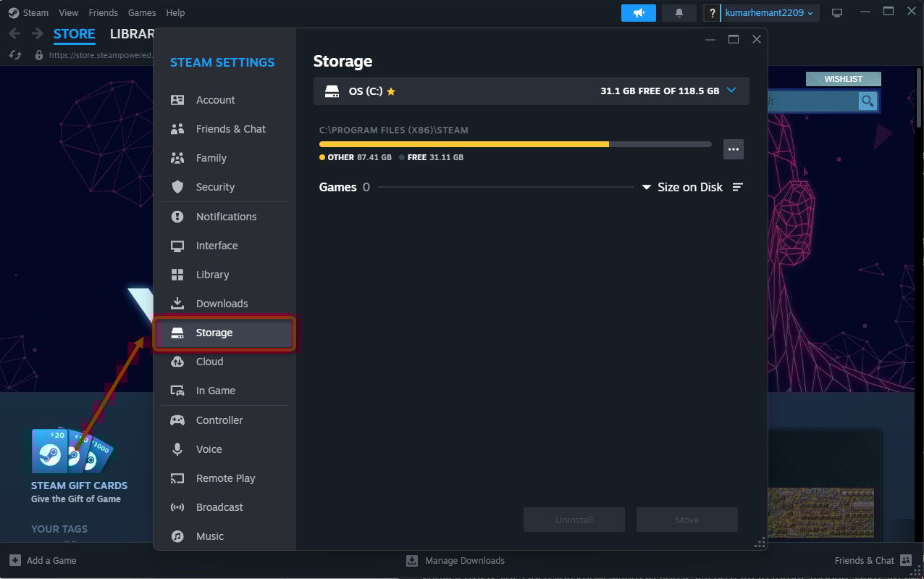924x579 pixels.
Task: Open Cloud settings from the sidebar
Action: pos(177,361)
